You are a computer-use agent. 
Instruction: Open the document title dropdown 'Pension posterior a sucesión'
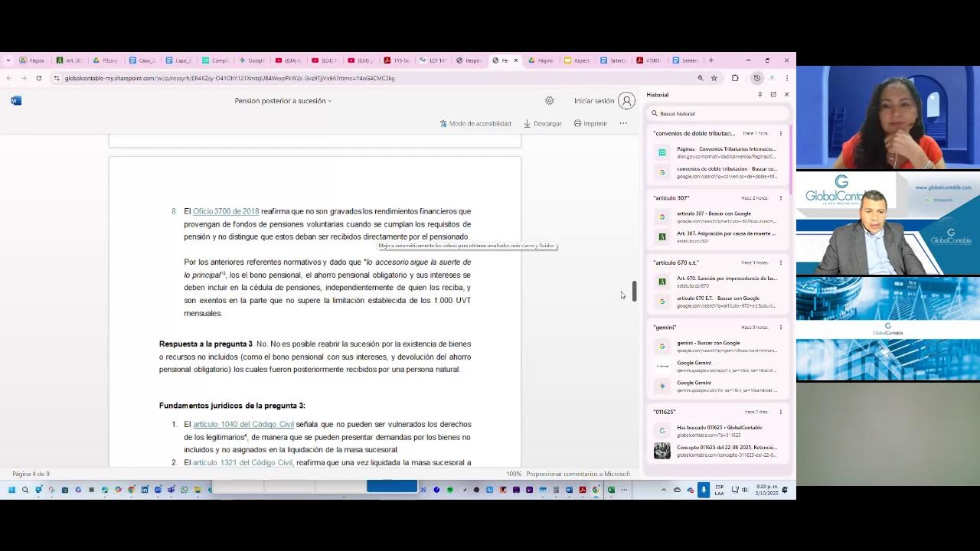(x=283, y=100)
